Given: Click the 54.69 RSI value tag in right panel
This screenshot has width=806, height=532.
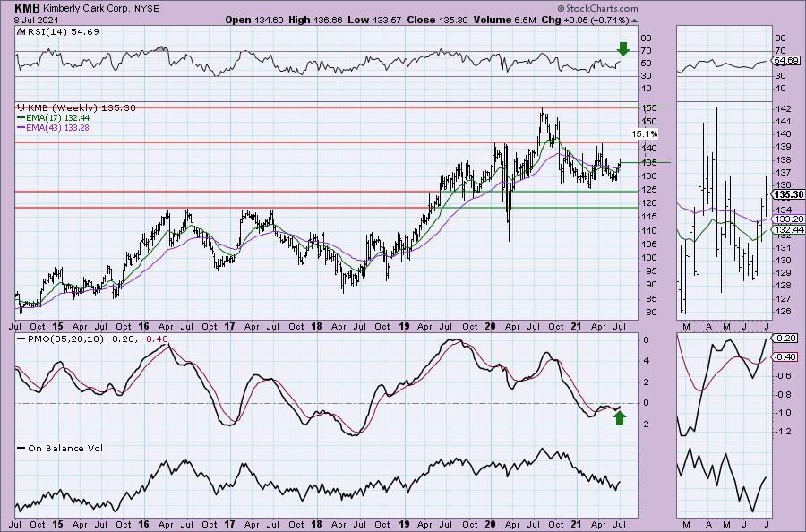Looking at the screenshot, I should coord(786,61).
